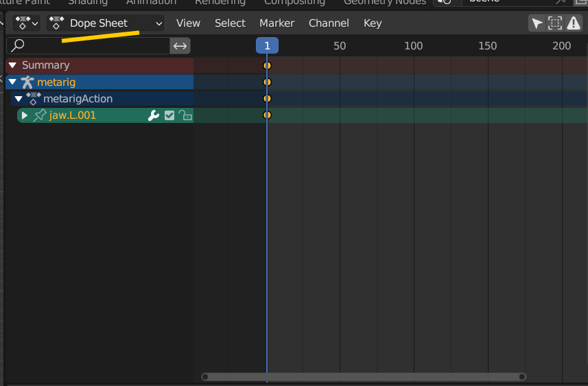The height and width of the screenshot is (386, 588).
Task: Toggle the modifiers wrench on jaw.L.001
Action: (x=154, y=115)
